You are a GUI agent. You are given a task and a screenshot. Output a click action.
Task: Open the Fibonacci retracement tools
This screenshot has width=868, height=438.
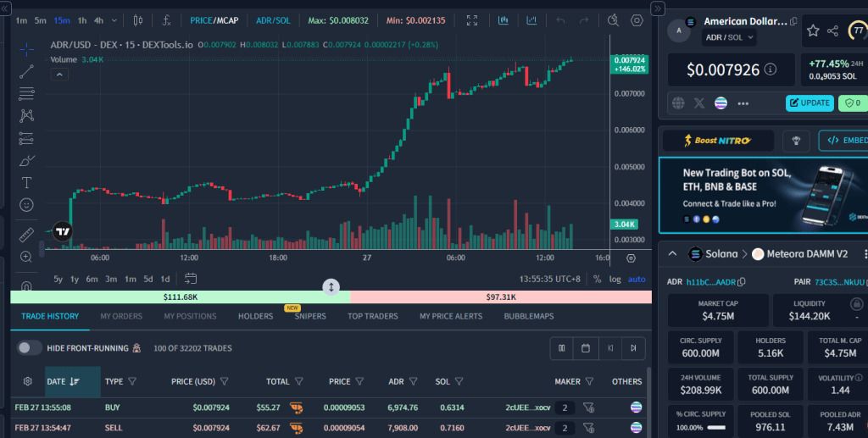tap(26, 93)
